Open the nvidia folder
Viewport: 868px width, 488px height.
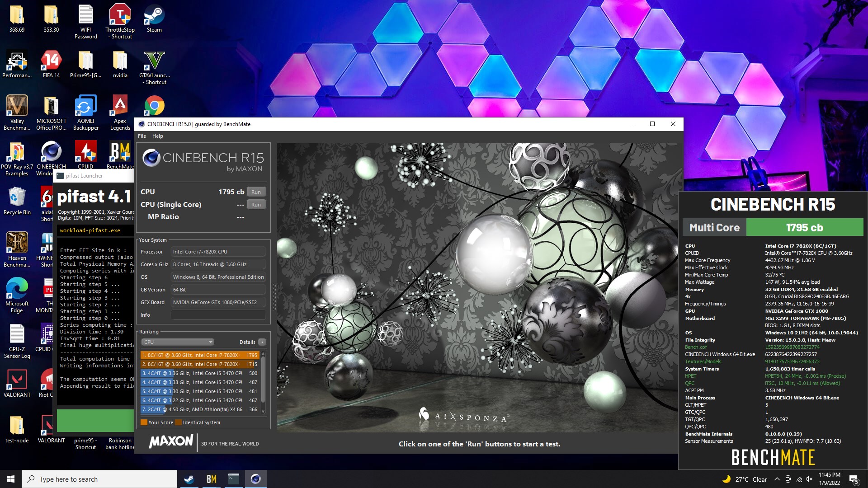pos(120,64)
